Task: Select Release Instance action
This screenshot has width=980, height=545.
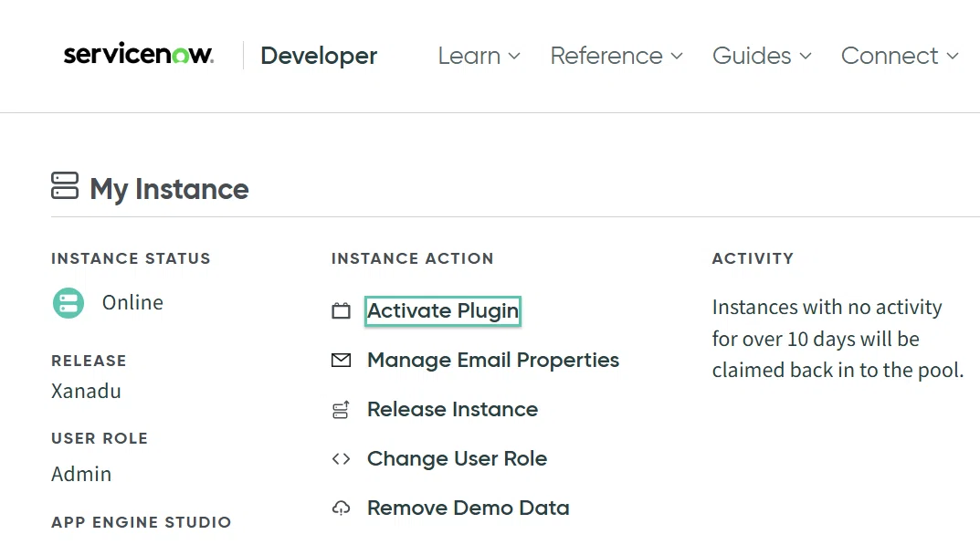Action: click(452, 409)
